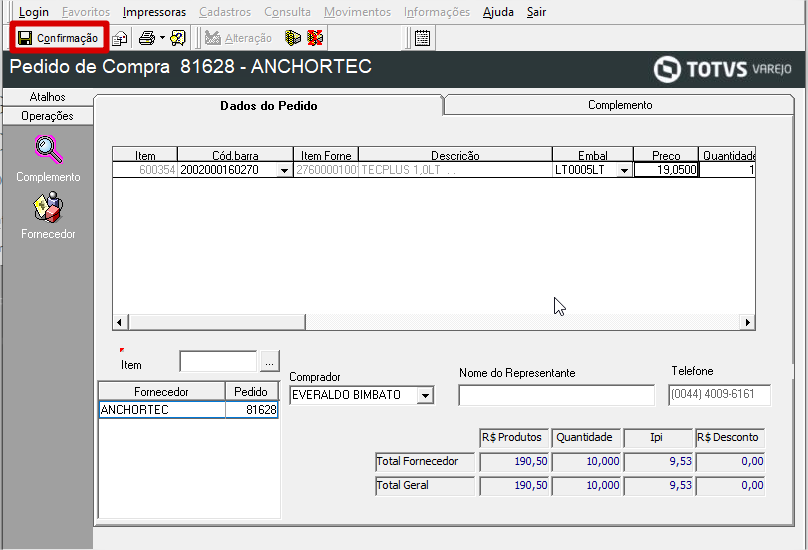Click the horizontal scrollbar thumb

(217, 323)
